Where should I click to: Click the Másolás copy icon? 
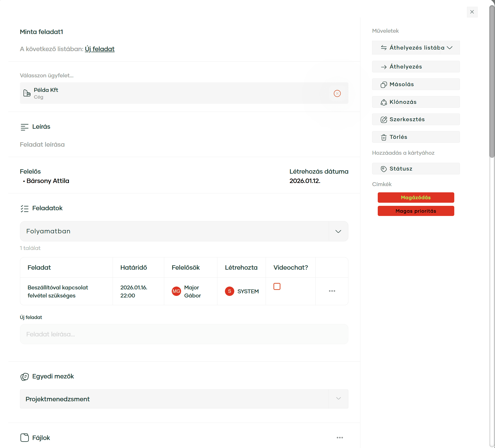[384, 85]
